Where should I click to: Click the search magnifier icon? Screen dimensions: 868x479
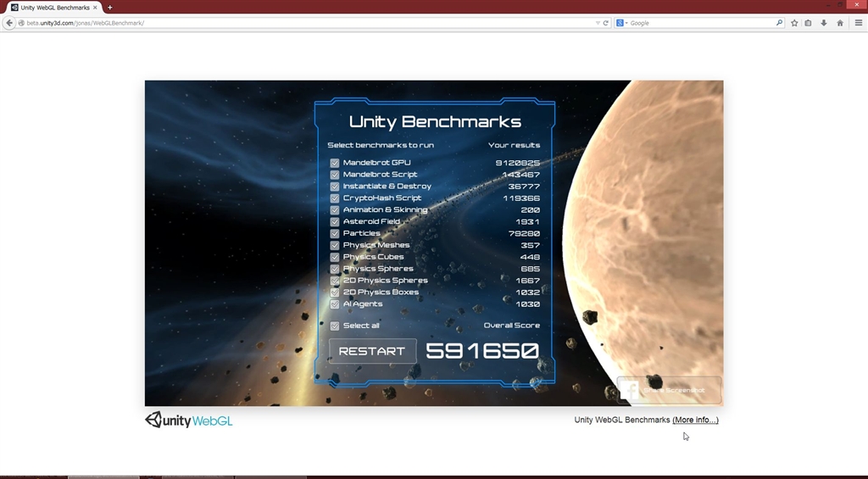click(779, 23)
